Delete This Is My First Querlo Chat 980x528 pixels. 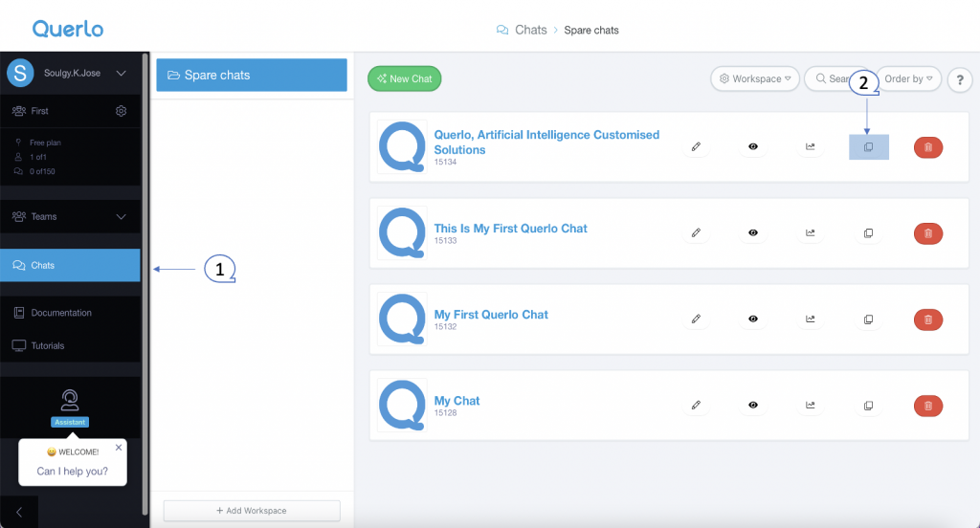tap(928, 233)
